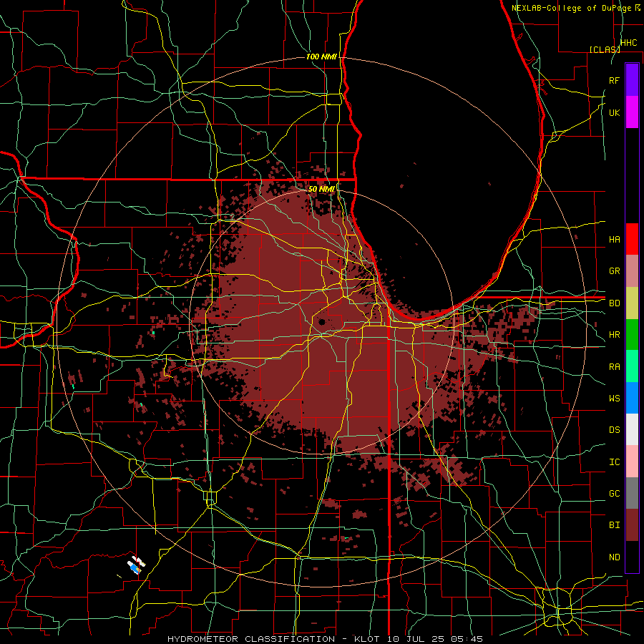Click the black radar site dot

[x=321, y=322]
